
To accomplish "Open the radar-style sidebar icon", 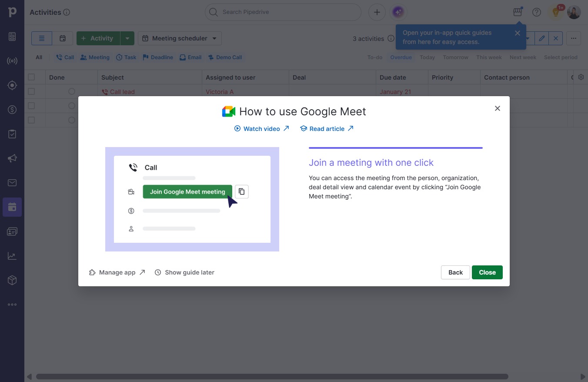I will pyautogui.click(x=12, y=61).
